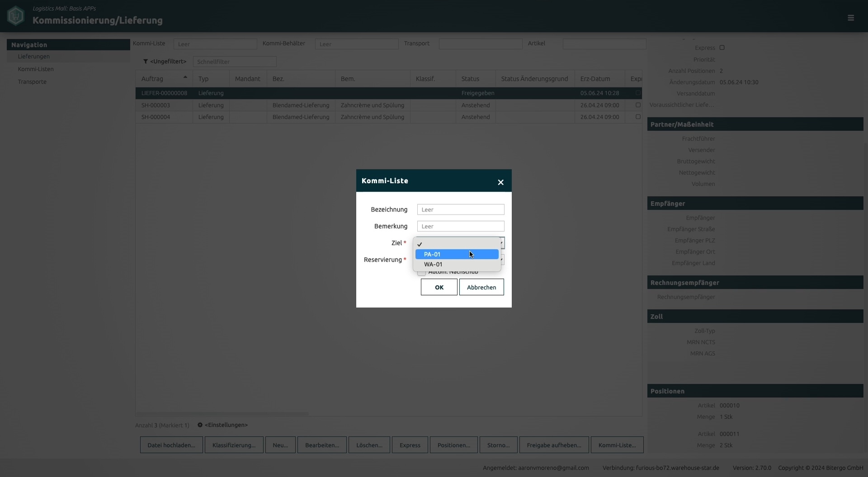Click the Löschen... button

[369, 445]
